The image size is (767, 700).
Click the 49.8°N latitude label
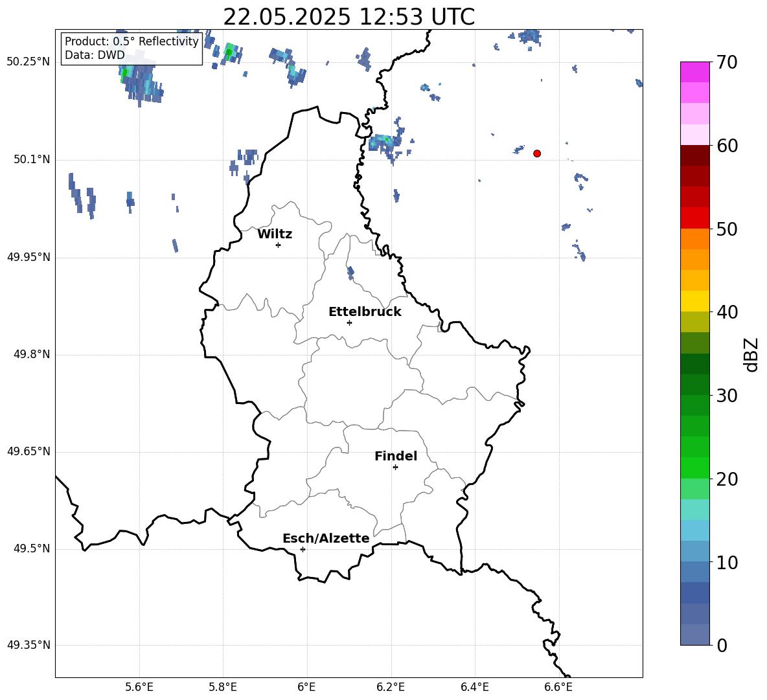[32, 354]
